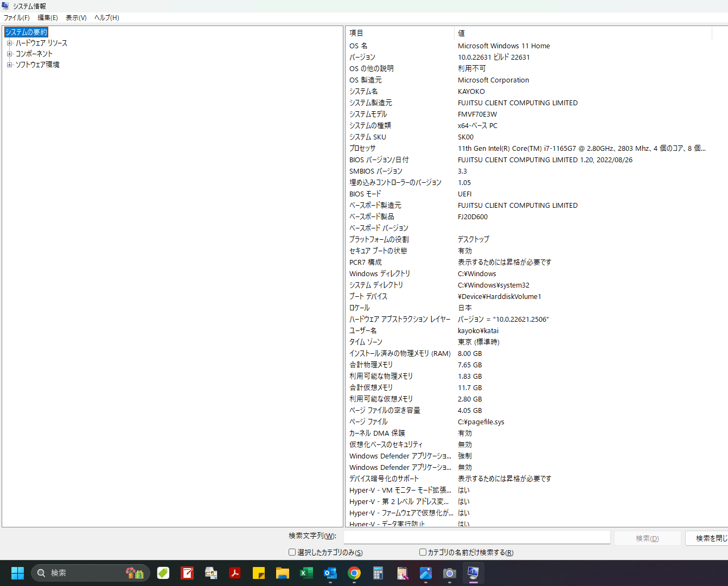Open the 編集(E) menu
This screenshot has width=728, height=586.
tap(48, 18)
